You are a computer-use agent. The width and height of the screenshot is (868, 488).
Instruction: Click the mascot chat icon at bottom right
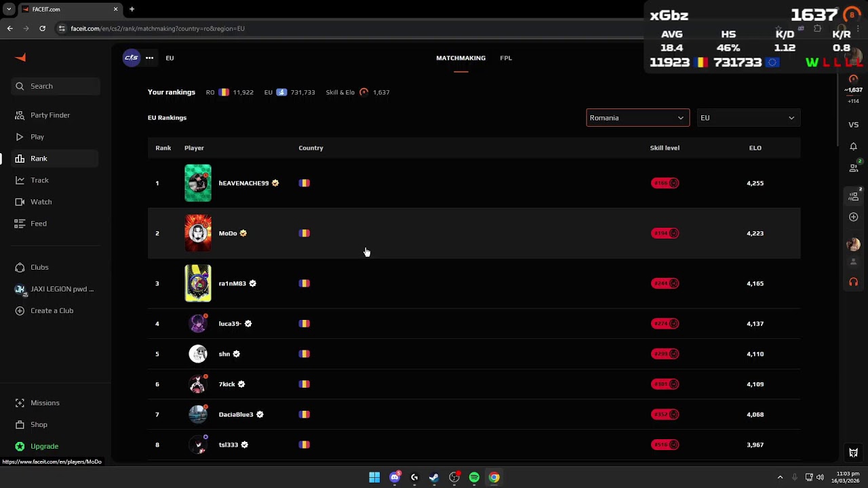coord(853,453)
